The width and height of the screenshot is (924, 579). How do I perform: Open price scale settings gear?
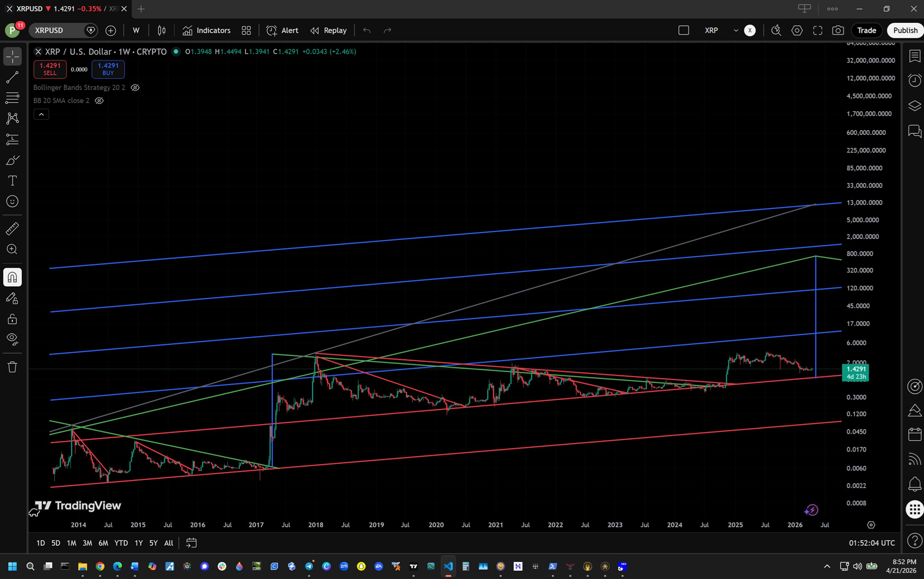click(871, 525)
